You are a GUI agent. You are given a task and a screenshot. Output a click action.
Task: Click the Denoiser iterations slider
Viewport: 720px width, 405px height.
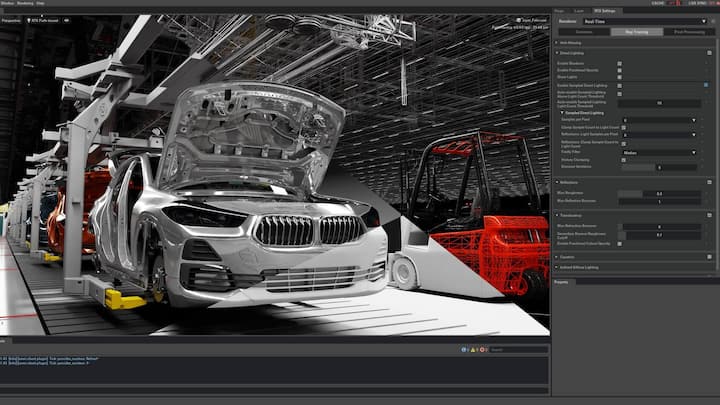pyautogui.click(x=659, y=168)
